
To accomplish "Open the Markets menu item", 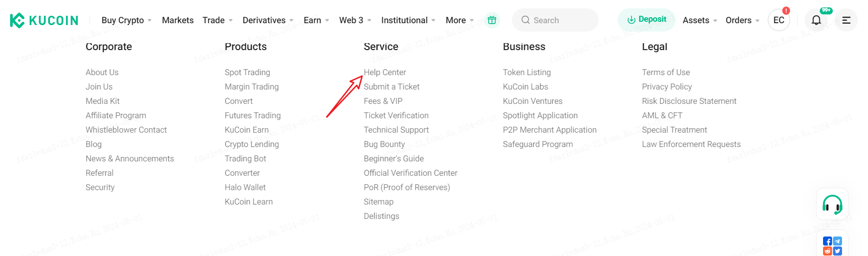I will [x=178, y=20].
